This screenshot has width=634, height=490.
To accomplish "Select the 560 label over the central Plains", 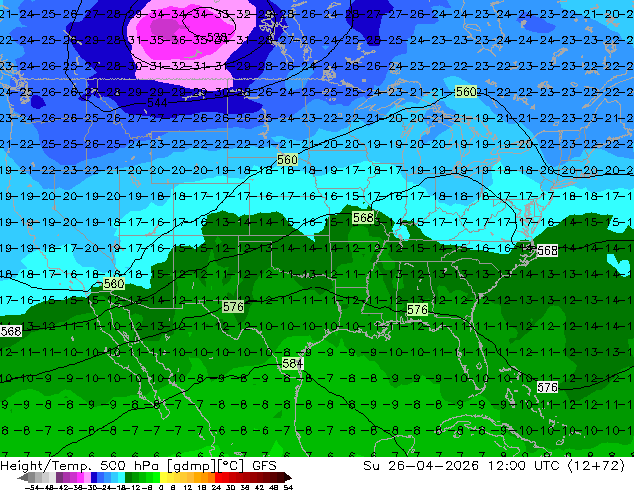I will pos(287,160).
